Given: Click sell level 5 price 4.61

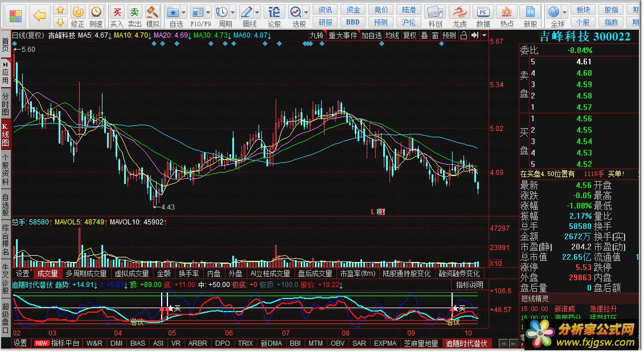Looking at the screenshot, I should 584,62.
